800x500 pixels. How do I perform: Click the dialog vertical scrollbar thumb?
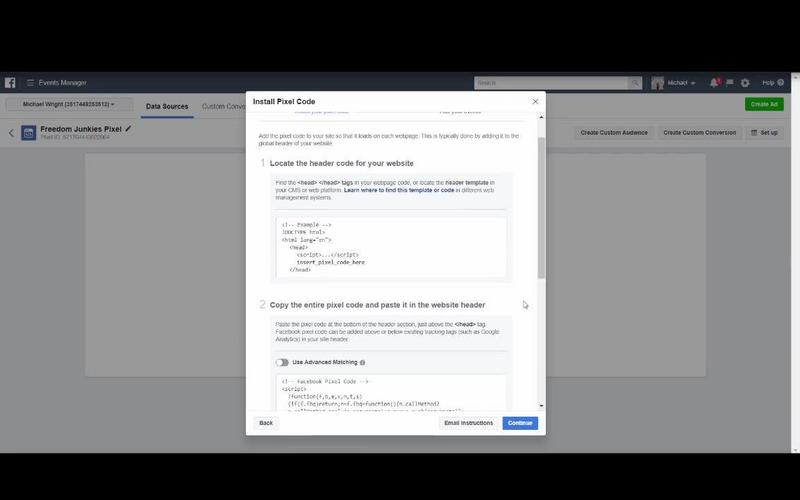coord(541,208)
